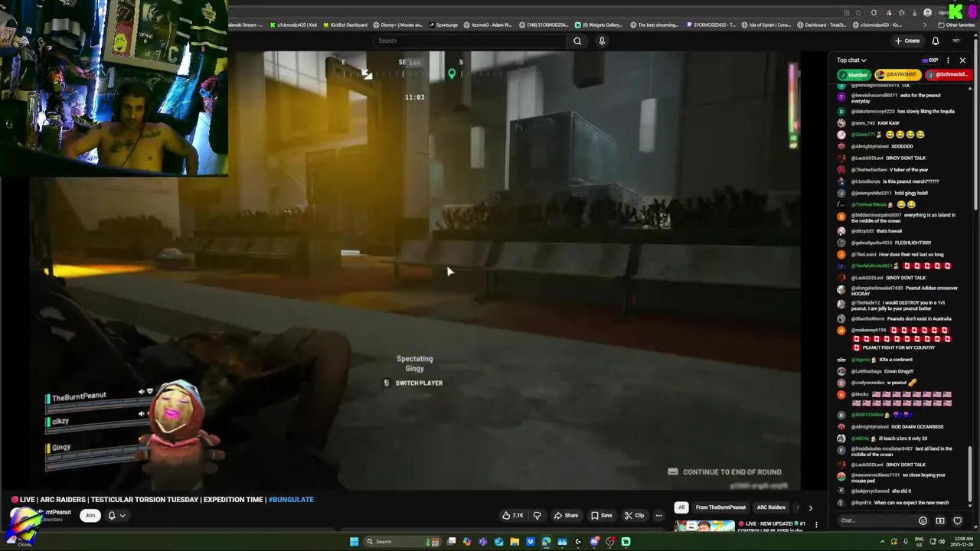Click clkzy squad member name
This screenshot has width=980, height=551.
tap(60, 421)
